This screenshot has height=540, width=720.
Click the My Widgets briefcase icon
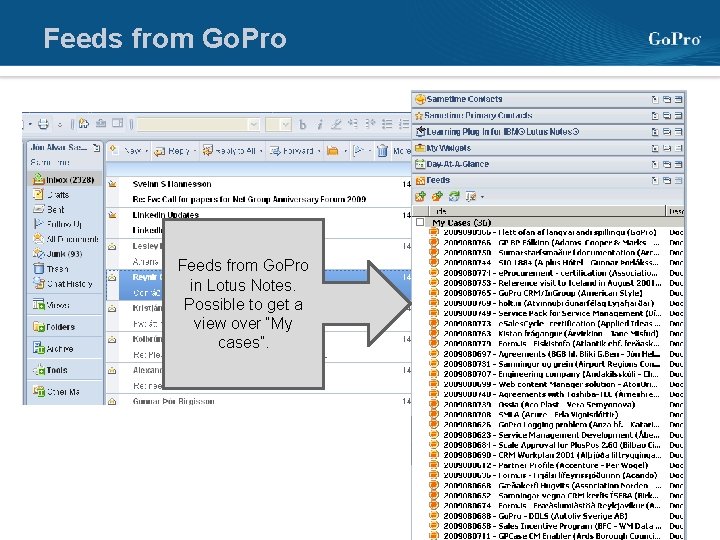click(x=420, y=148)
